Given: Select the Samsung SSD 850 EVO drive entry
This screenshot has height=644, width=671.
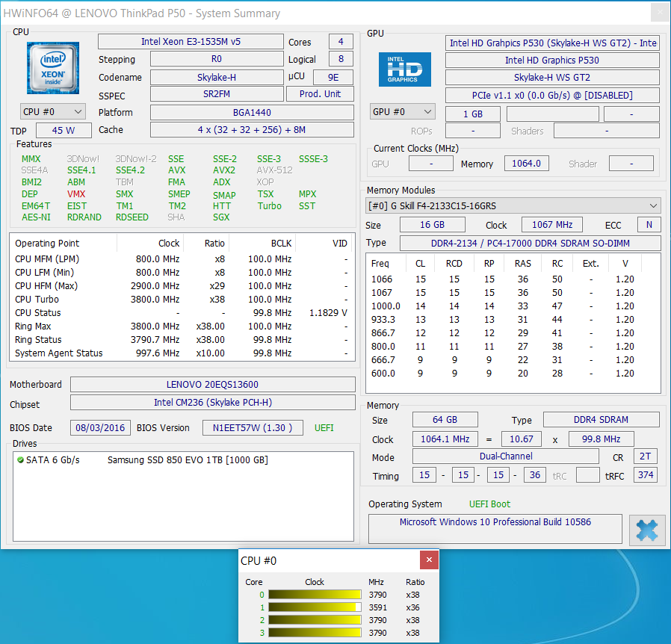Looking at the screenshot, I should 188,460.
